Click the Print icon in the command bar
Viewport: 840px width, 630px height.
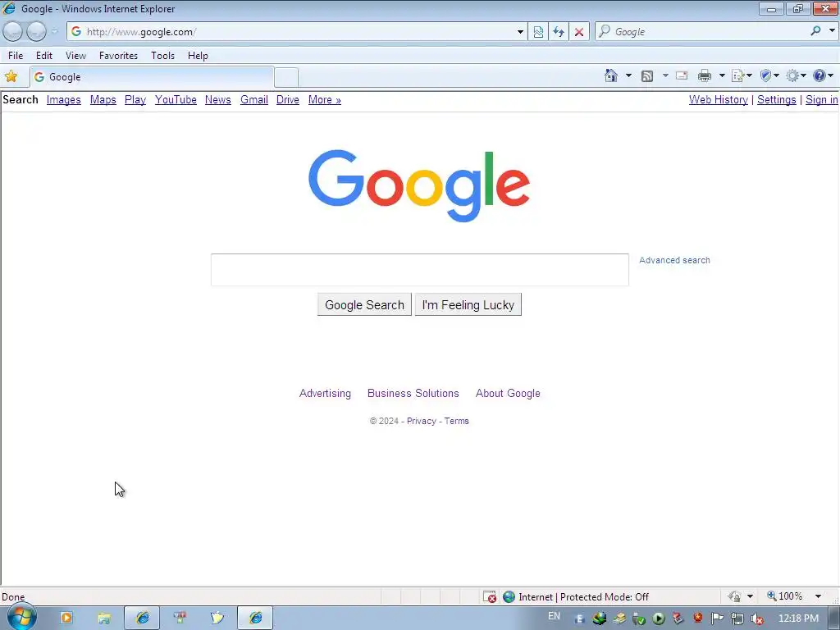(x=705, y=75)
